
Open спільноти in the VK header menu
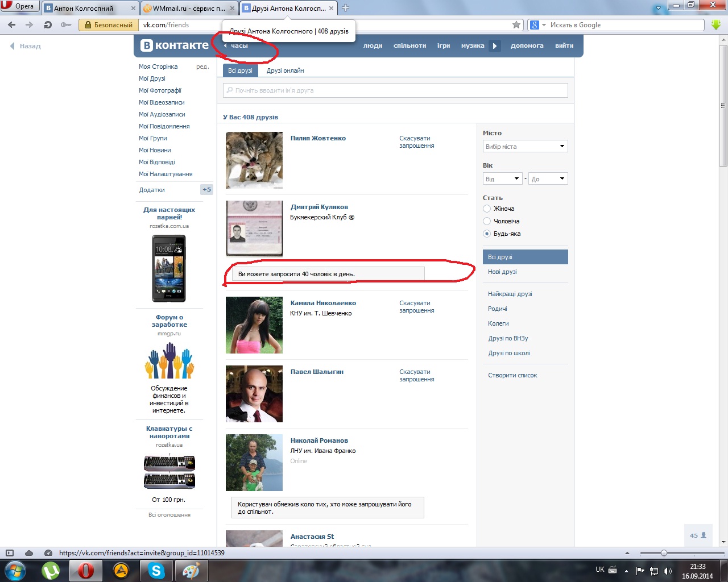[409, 46]
